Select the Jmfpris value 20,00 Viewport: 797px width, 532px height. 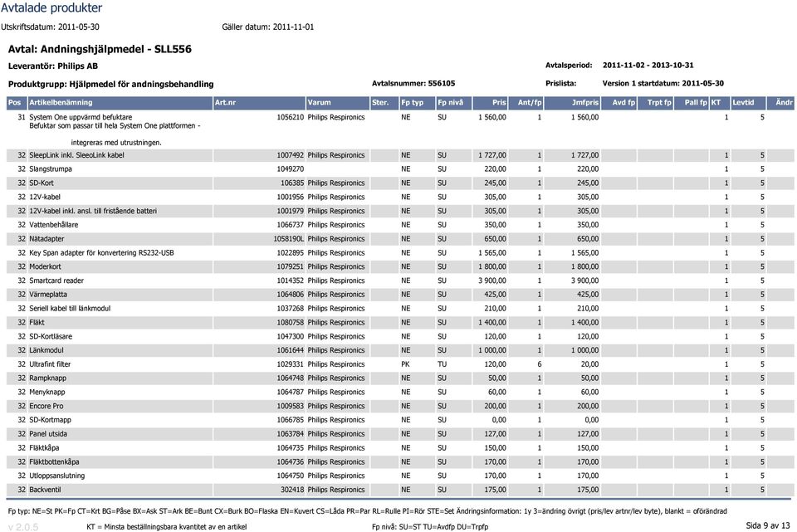(x=589, y=364)
